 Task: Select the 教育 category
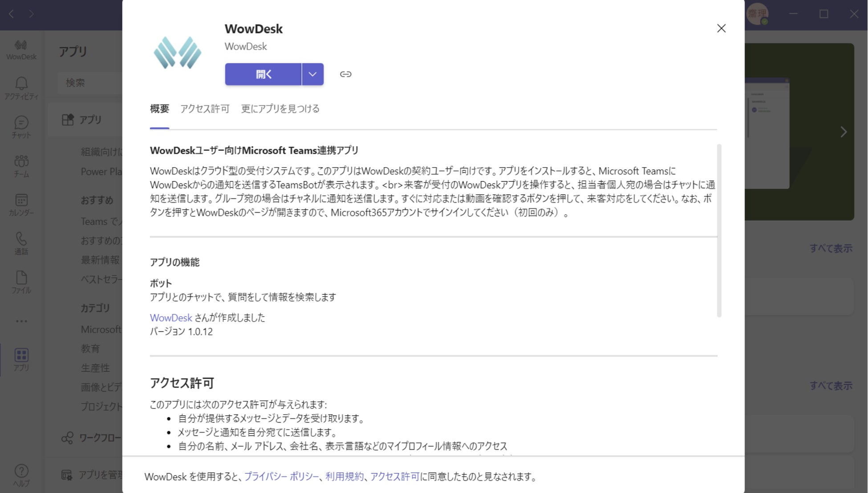pos(90,349)
